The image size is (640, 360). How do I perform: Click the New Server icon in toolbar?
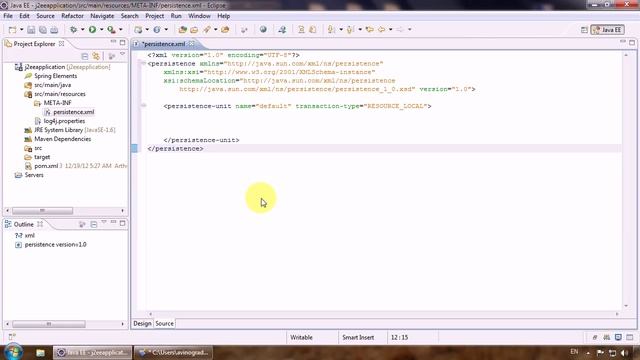coord(138,30)
